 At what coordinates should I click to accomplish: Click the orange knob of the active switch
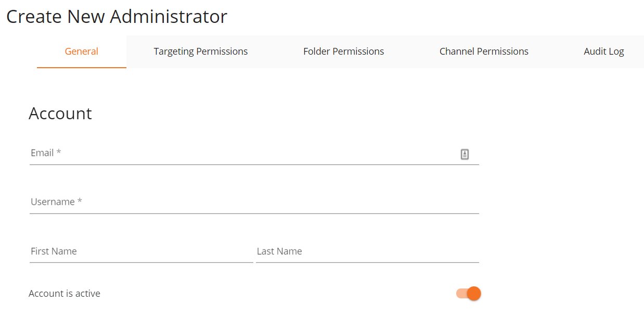(474, 294)
